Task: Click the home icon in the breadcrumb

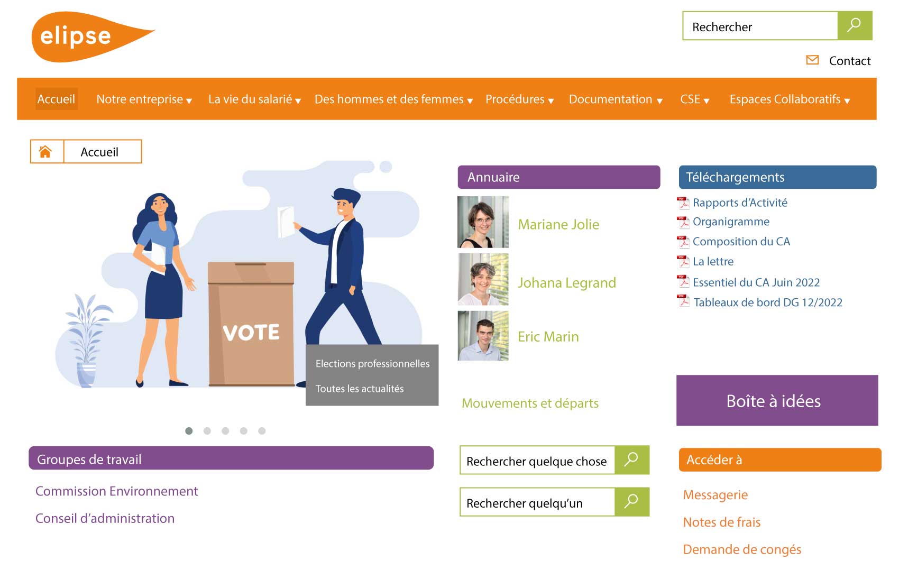Action: [x=47, y=152]
